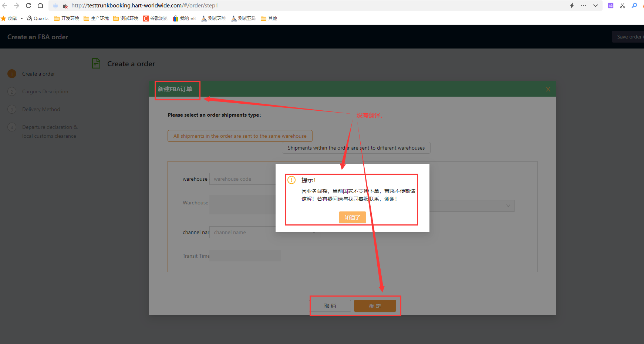Go to the Cargoes Description step
This screenshot has height=344, width=644.
point(45,91)
